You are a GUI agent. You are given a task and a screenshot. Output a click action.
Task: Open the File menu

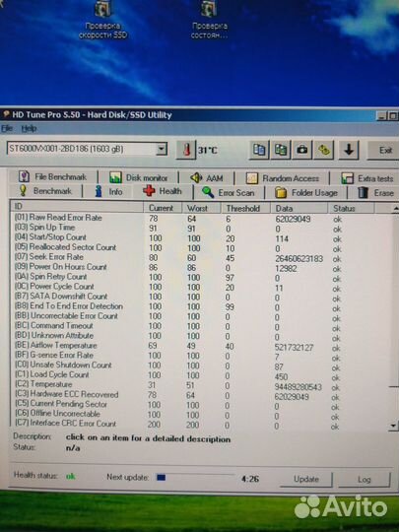7,128
